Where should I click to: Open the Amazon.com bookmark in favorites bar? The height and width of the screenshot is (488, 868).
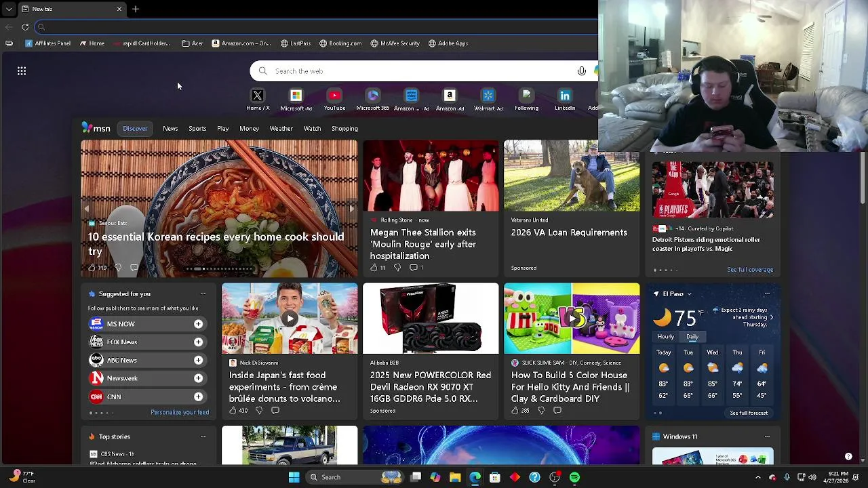241,43
